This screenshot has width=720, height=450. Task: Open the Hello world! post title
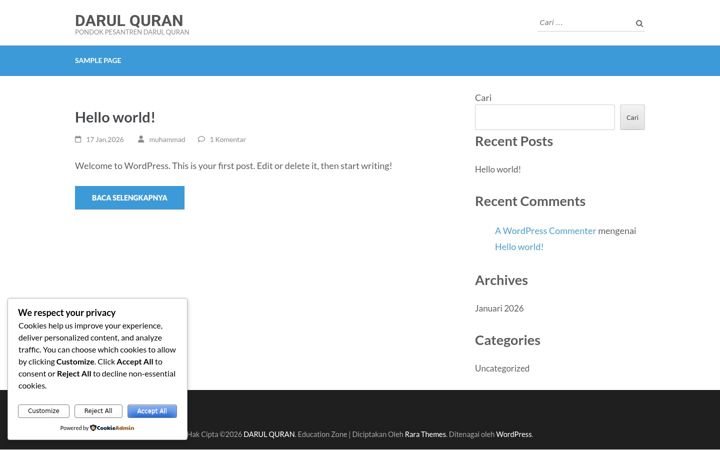point(115,117)
